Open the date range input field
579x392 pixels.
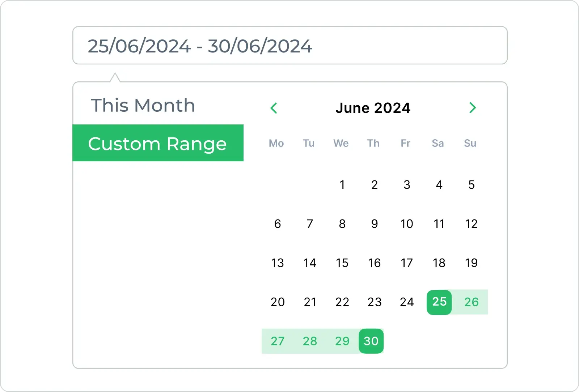289,46
